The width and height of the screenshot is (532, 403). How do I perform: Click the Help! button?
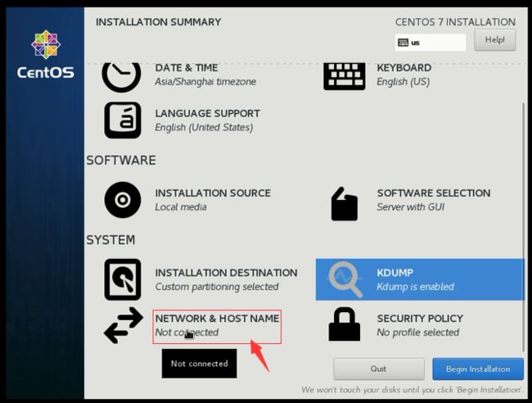click(495, 39)
